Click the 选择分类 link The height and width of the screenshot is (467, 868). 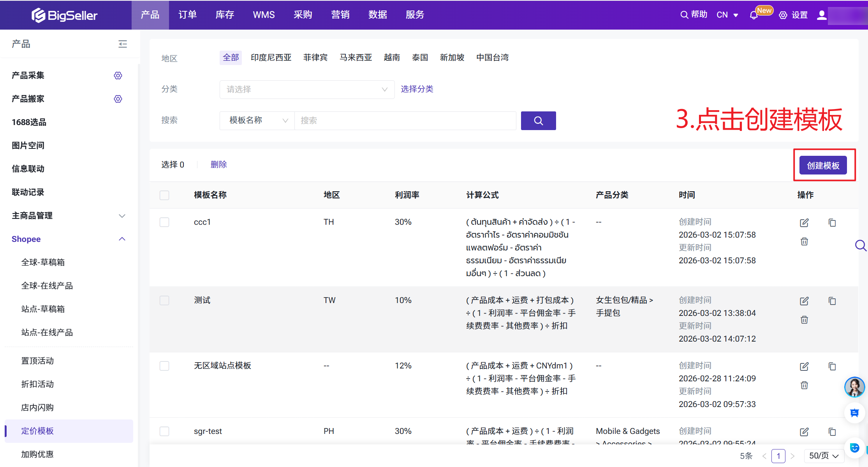417,89
